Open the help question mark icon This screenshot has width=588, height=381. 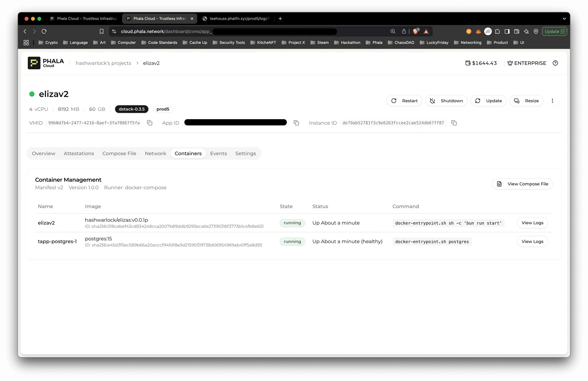pos(555,63)
